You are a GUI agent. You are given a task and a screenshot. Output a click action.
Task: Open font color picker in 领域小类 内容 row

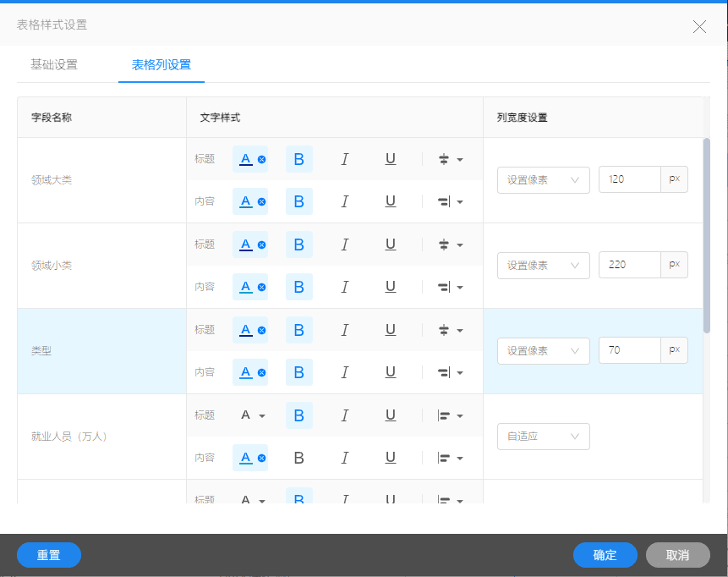pyautogui.click(x=245, y=287)
